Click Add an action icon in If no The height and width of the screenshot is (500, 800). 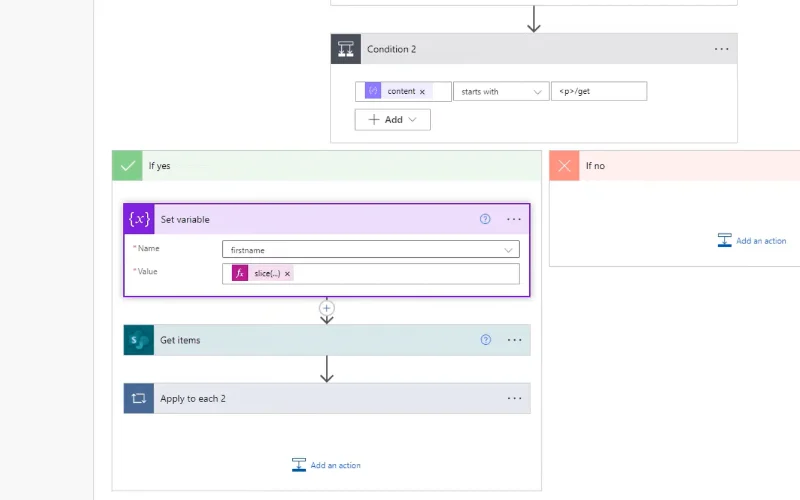tap(724, 240)
